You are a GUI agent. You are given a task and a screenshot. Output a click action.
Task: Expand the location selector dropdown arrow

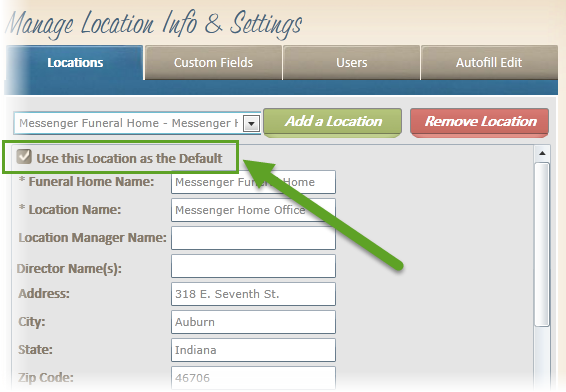coord(252,124)
